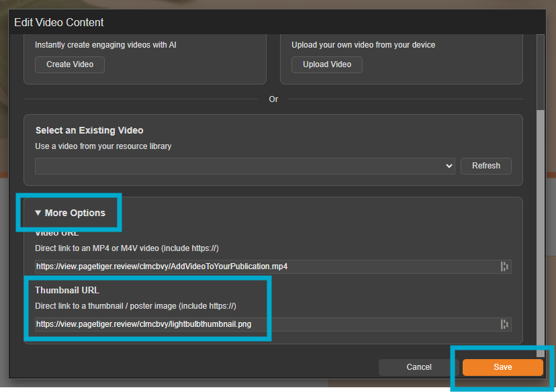Screen dimensions: 556x392
Task: Save the video content changes
Action: pos(502,367)
